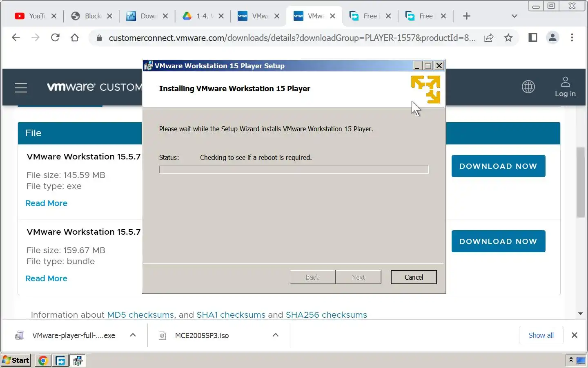The height and width of the screenshot is (368, 588).
Task: Close the active VMware tab
Action: [x=332, y=16]
